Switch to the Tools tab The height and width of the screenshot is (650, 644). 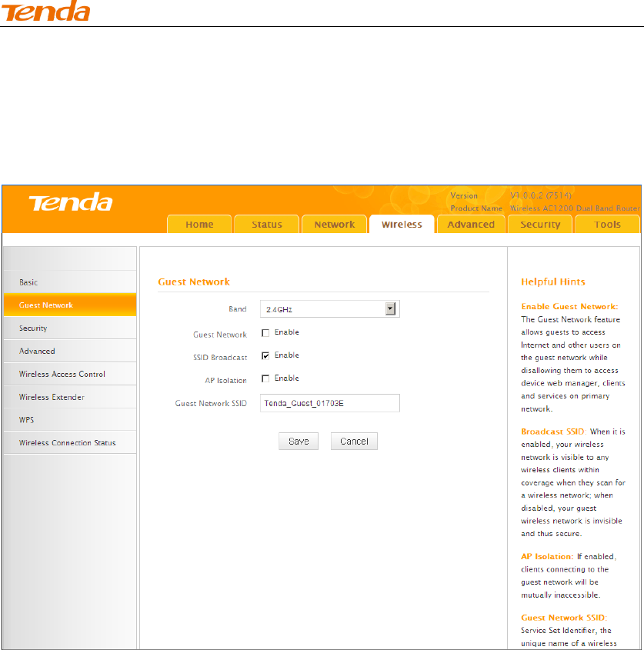[x=607, y=225]
